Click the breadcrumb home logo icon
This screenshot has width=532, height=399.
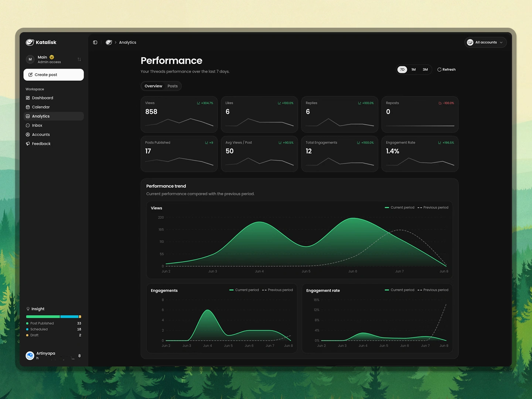click(x=109, y=42)
